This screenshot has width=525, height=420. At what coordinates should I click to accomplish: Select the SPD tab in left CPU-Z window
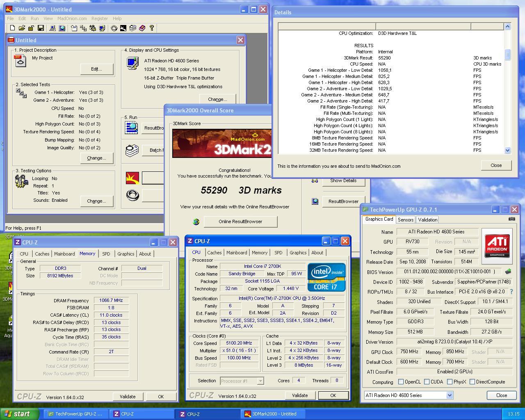coord(106,254)
